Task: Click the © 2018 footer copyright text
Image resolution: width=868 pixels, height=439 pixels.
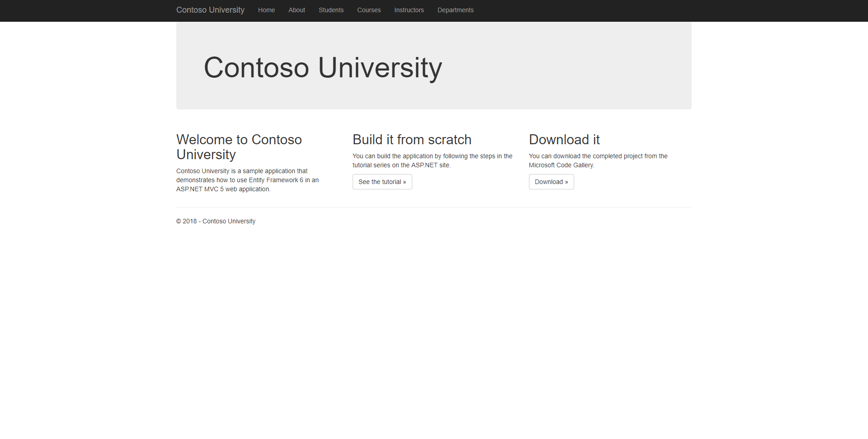Action: [x=216, y=221]
